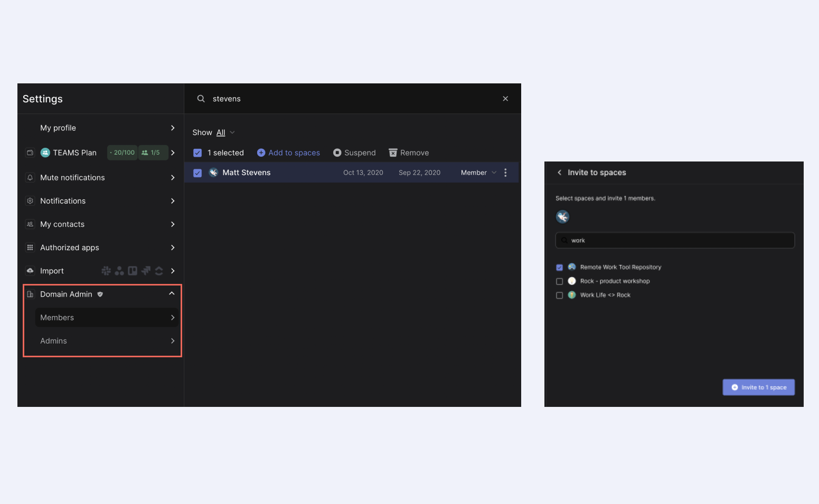Image resolution: width=819 pixels, height=504 pixels.
Task: Click the TEAMS Plan group icon
Action: tap(45, 153)
